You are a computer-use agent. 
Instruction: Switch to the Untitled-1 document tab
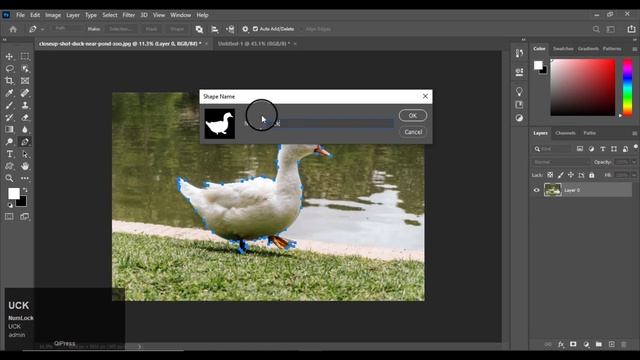[x=253, y=43]
